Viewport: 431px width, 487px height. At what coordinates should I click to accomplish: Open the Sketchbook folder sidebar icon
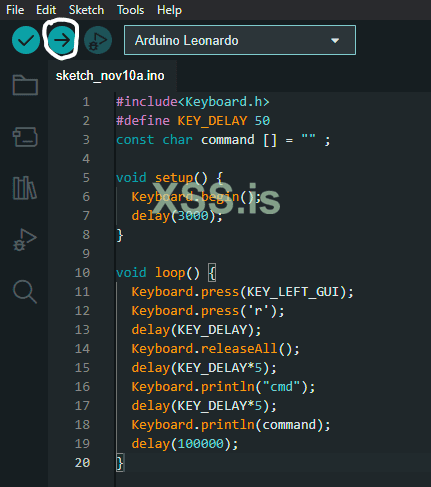pyautogui.click(x=25, y=85)
